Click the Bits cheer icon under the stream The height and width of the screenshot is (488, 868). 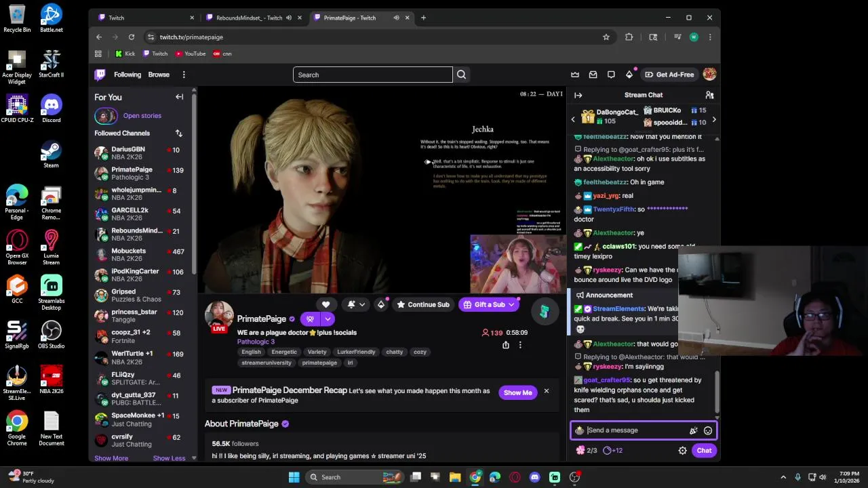click(380, 305)
